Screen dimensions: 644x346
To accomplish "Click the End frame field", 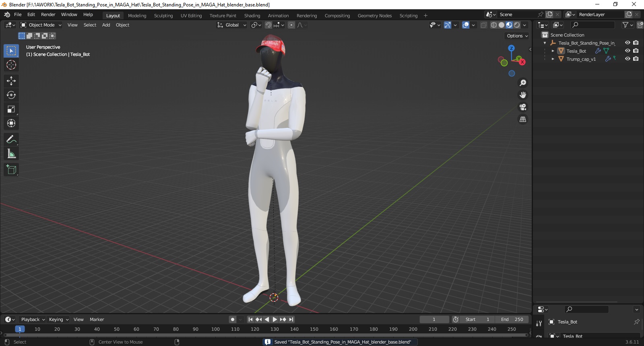I will pos(512,319).
